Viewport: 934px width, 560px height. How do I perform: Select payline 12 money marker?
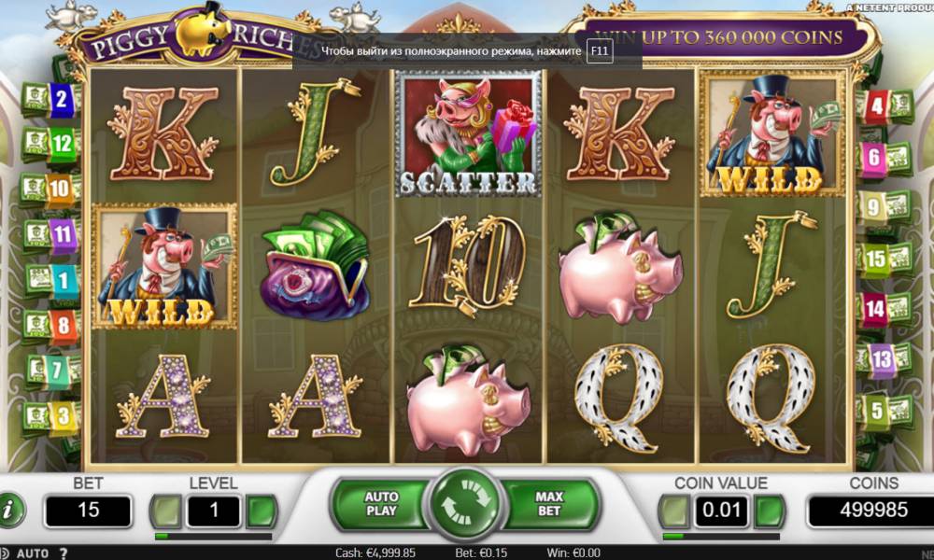coord(50,144)
